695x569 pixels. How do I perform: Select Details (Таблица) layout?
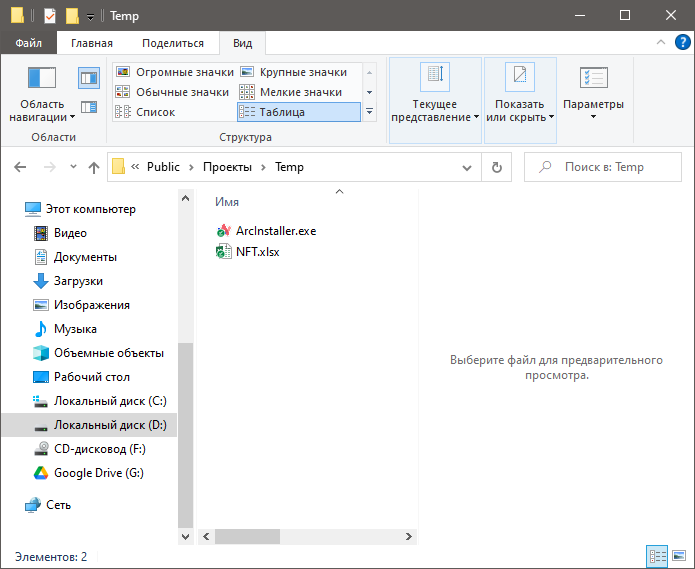pyautogui.click(x=299, y=112)
